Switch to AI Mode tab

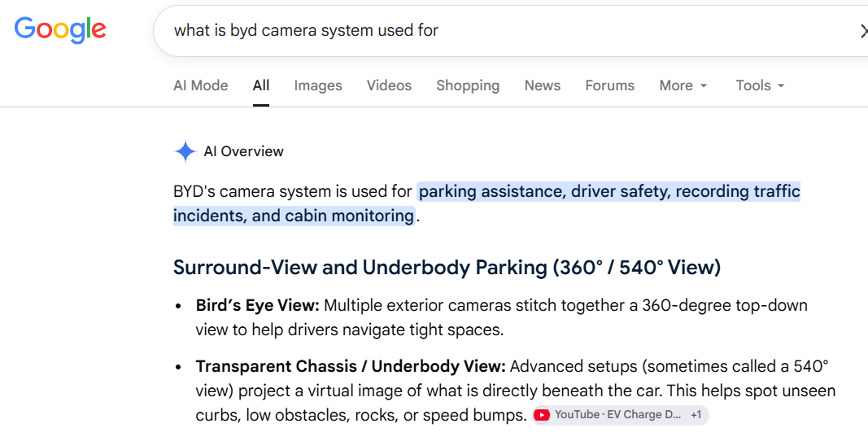click(200, 85)
